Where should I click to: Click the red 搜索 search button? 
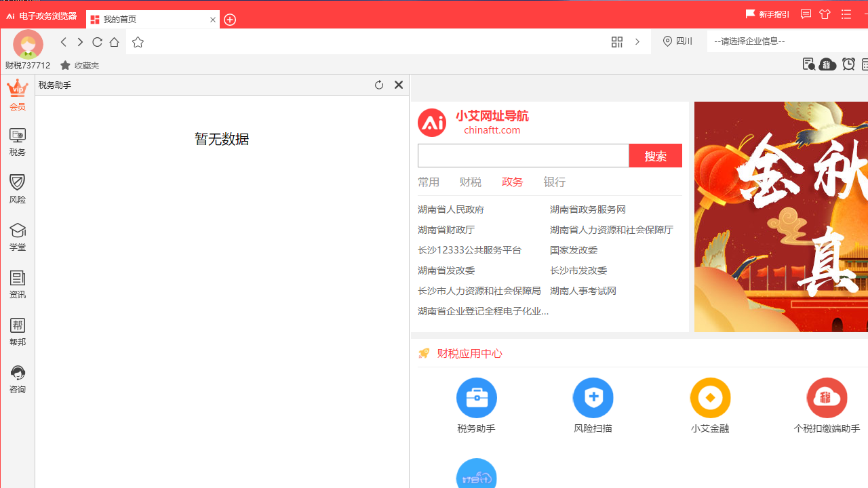tap(655, 155)
